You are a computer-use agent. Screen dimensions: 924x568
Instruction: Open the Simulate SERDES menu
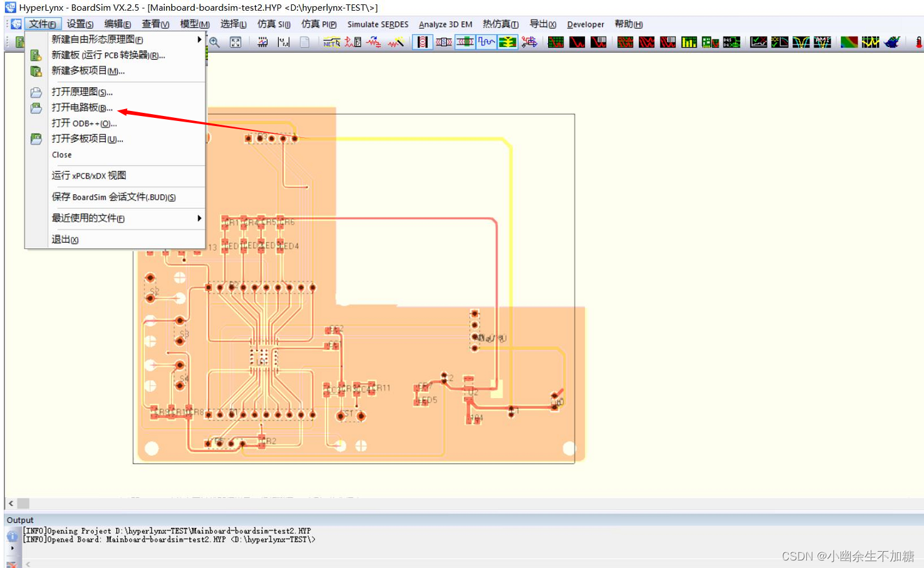pyautogui.click(x=378, y=24)
